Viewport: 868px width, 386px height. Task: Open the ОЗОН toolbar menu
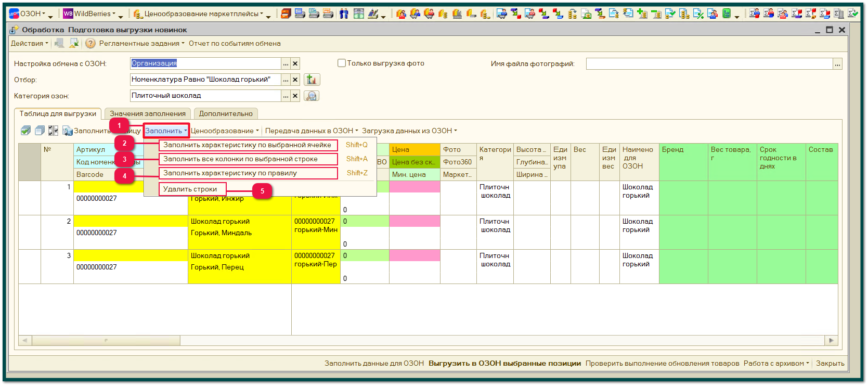pos(27,14)
